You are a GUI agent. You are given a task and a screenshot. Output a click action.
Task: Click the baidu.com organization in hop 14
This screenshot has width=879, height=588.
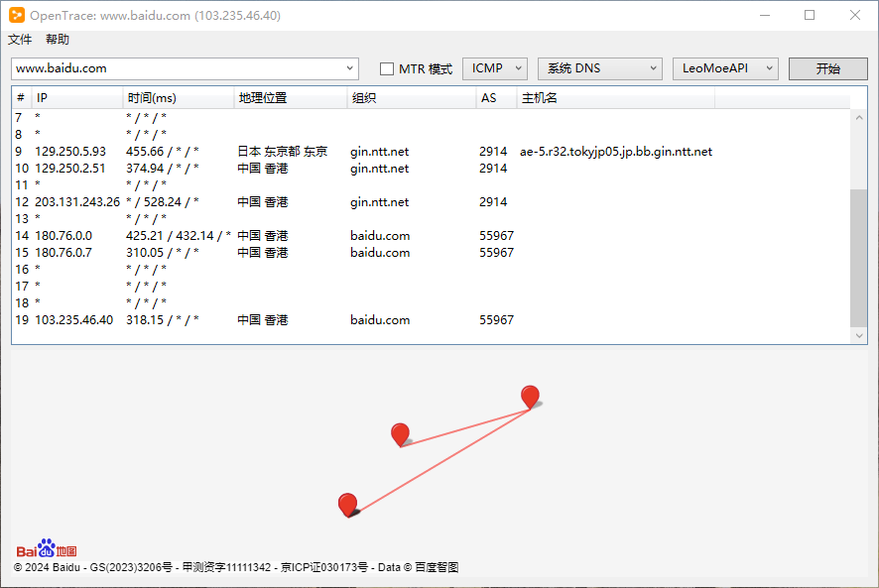point(380,235)
